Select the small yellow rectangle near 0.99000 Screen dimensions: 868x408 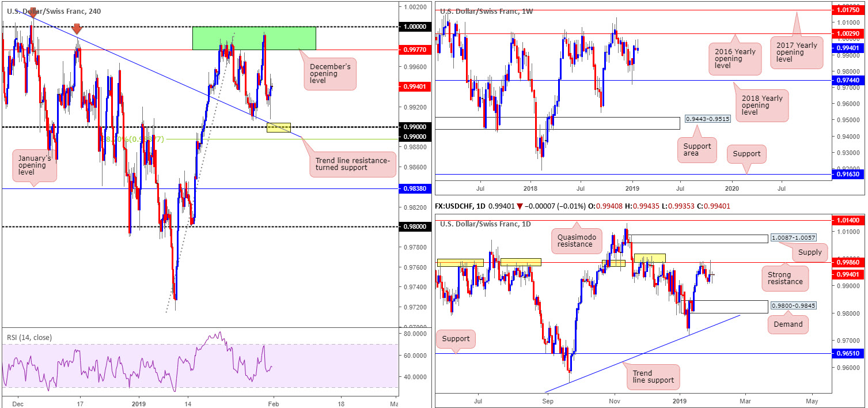279,127
